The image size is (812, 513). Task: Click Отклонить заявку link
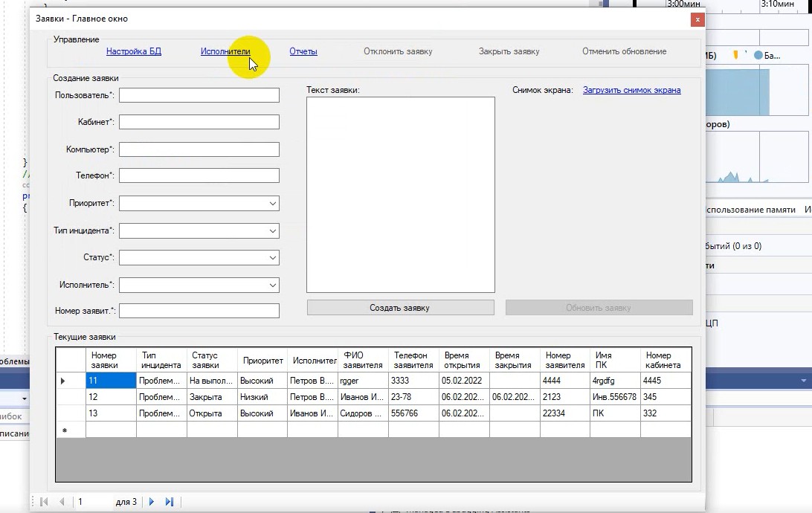[x=398, y=51]
